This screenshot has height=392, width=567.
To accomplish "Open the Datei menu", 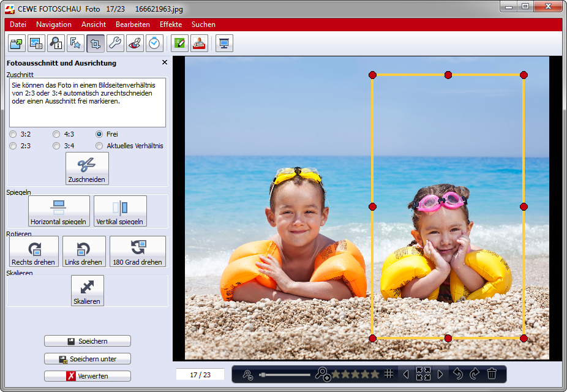I will point(18,24).
